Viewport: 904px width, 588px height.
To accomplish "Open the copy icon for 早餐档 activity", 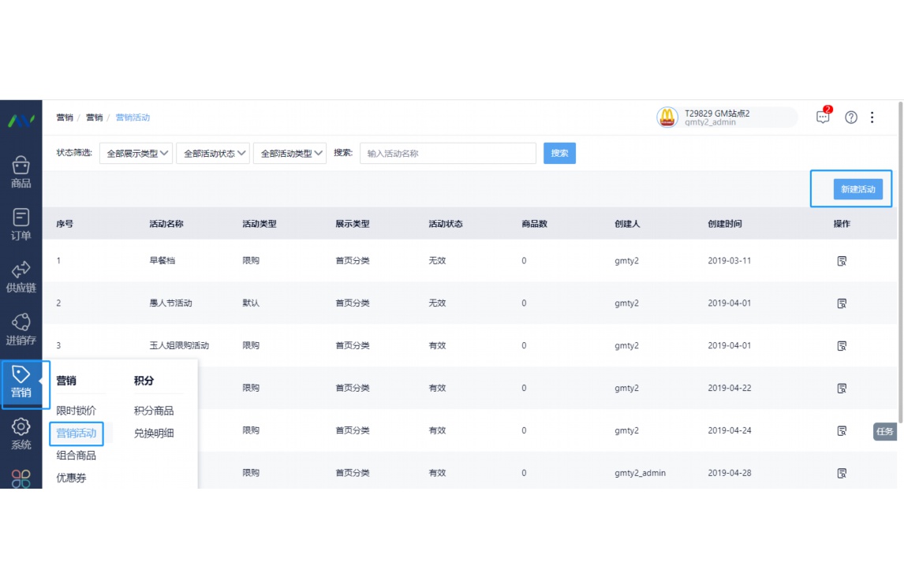I will point(842,260).
